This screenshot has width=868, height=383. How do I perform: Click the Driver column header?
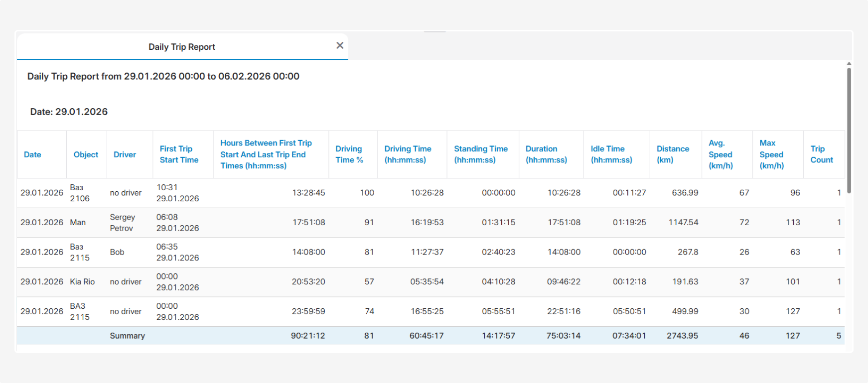[125, 154]
